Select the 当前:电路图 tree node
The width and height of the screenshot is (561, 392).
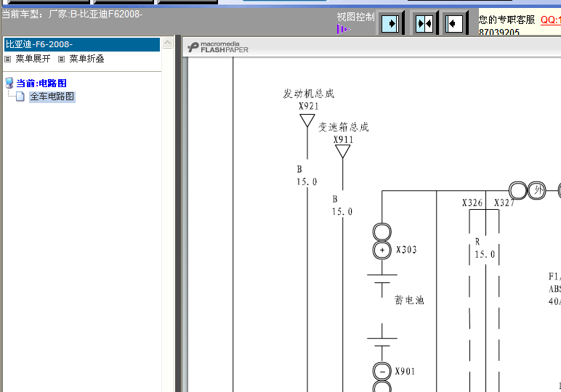pyautogui.click(x=41, y=83)
